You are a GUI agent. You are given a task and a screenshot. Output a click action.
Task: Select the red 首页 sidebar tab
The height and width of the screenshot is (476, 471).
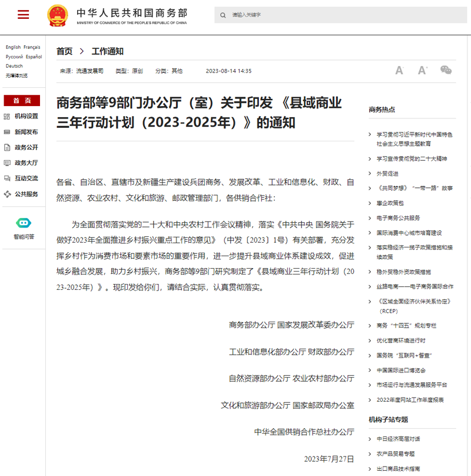coord(22,101)
